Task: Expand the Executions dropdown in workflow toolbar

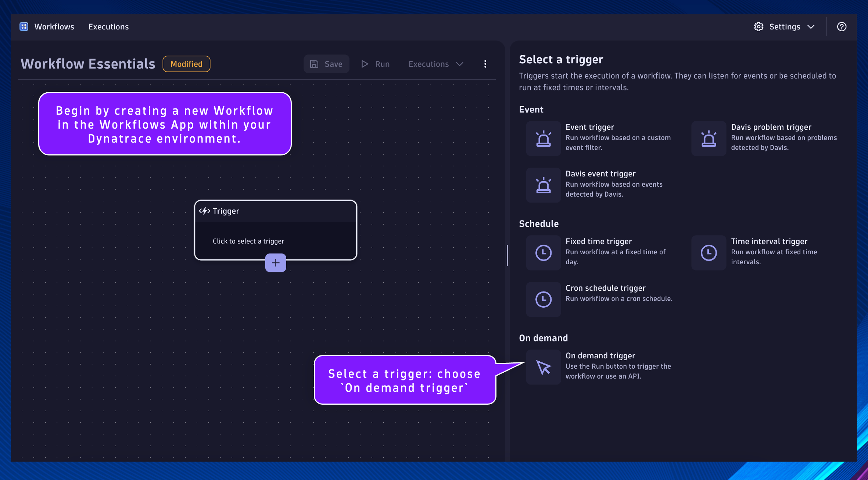Action: click(x=436, y=64)
